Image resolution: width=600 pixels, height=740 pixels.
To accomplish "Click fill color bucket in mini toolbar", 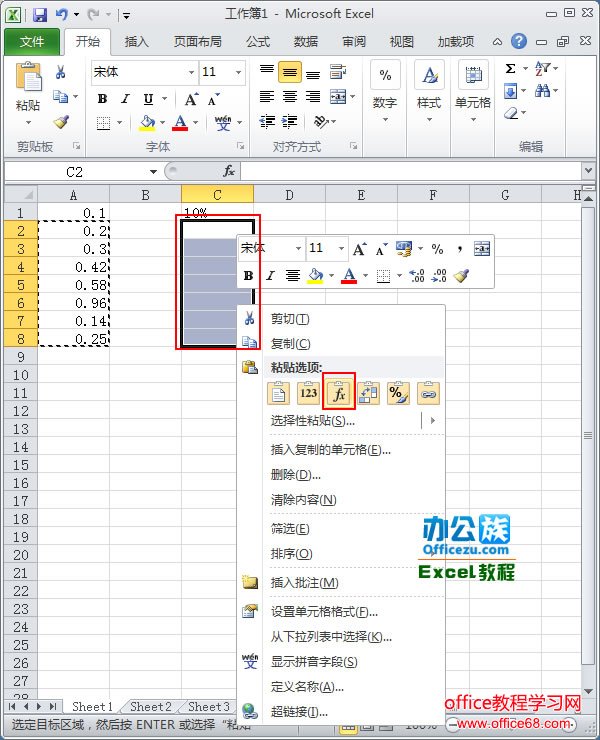I will pyautogui.click(x=315, y=275).
